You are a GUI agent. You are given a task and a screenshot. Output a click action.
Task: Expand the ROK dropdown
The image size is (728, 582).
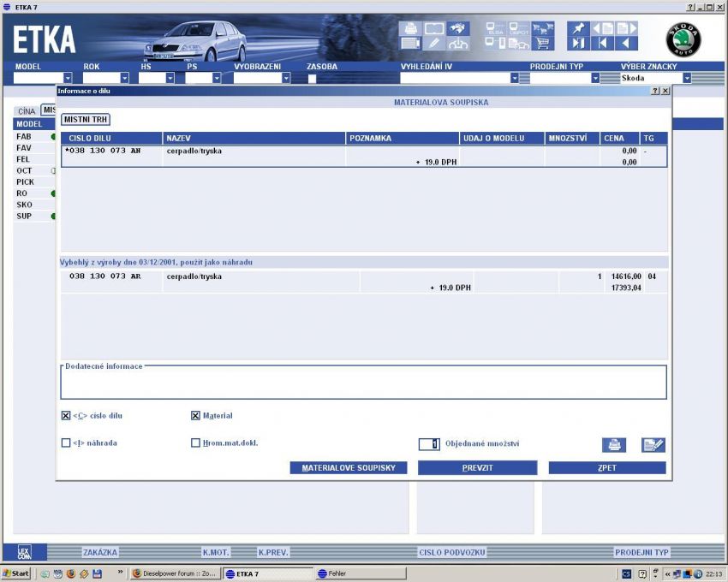(x=124, y=78)
